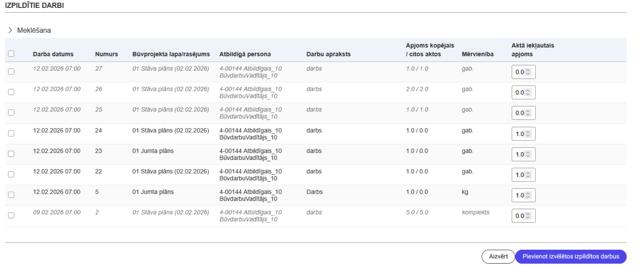The height and width of the screenshot is (267, 644).
Task: Click the 5.0 / 5.0 volume value
Action: click(417, 213)
